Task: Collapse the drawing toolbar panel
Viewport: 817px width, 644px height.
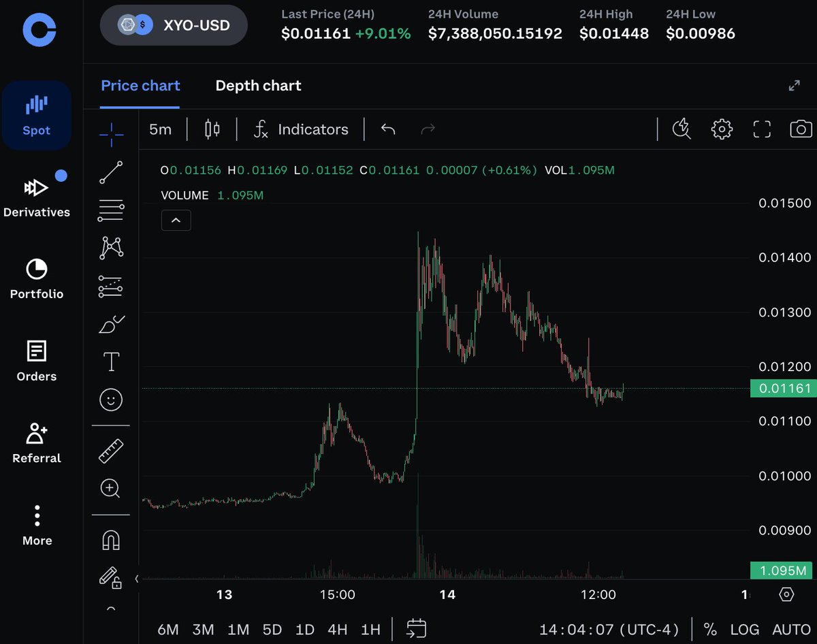Action: pyautogui.click(x=137, y=579)
